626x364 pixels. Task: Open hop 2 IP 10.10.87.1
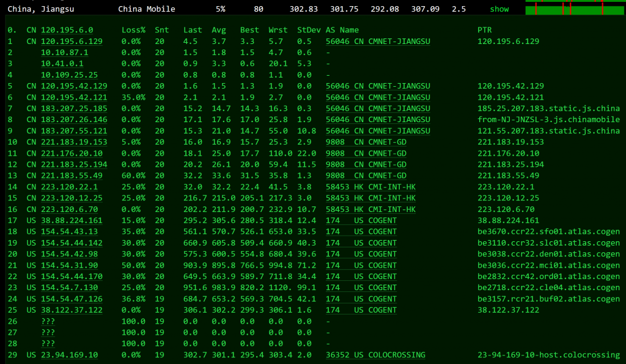[65, 53]
